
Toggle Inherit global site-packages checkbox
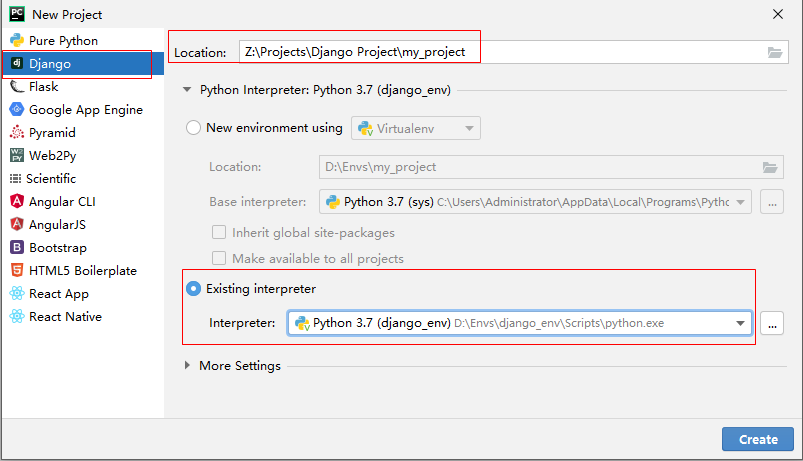coord(219,233)
